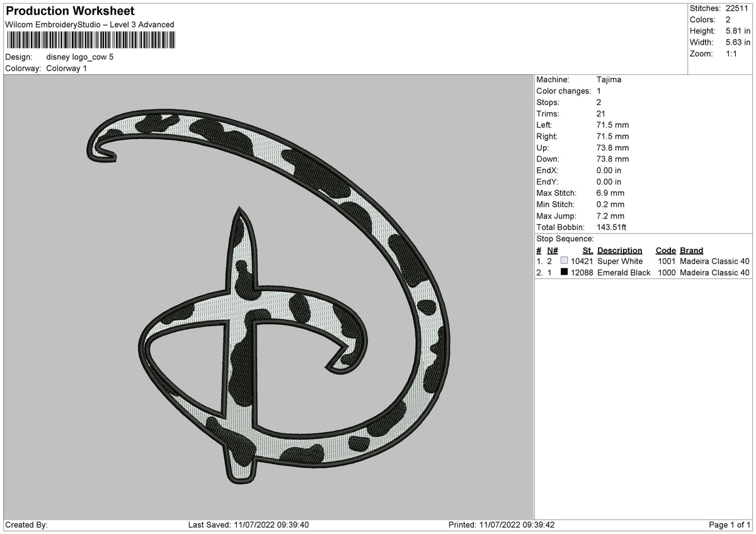Click the Left value 71.5 mm

(x=612, y=125)
